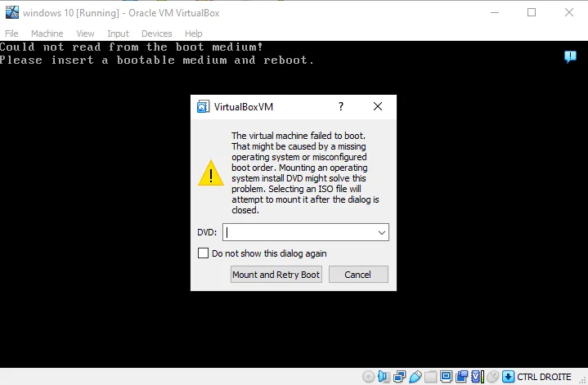The height and width of the screenshot is (385, 588).
Task: Open the blue notification bubble icon
Action: pyautogui.click(x=570, y=56)
